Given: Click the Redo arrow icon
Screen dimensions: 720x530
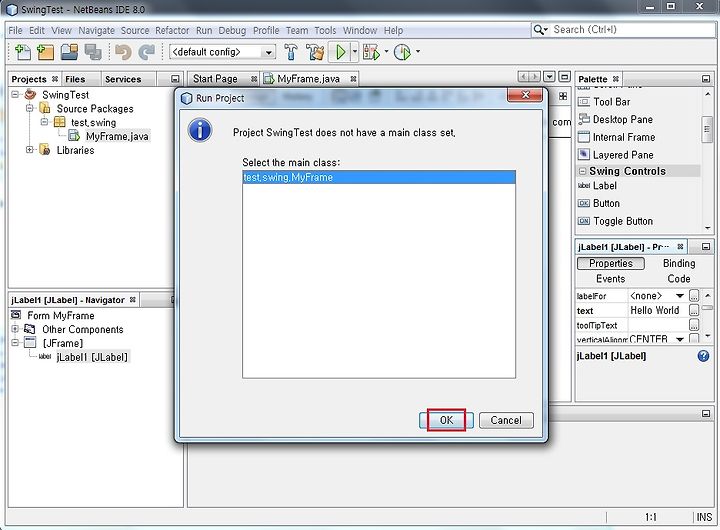Looking at the screenshot, I should click(146, 52).
